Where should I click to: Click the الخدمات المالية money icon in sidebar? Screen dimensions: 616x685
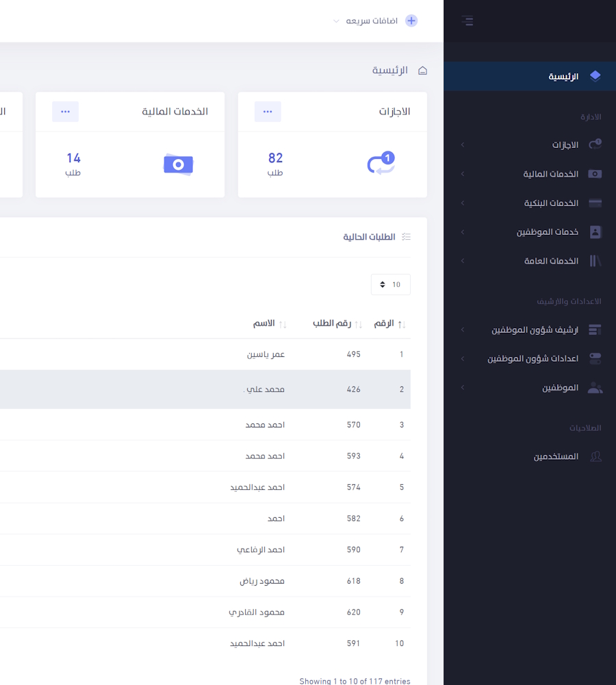pyautogui.click(x=595, y=174)
